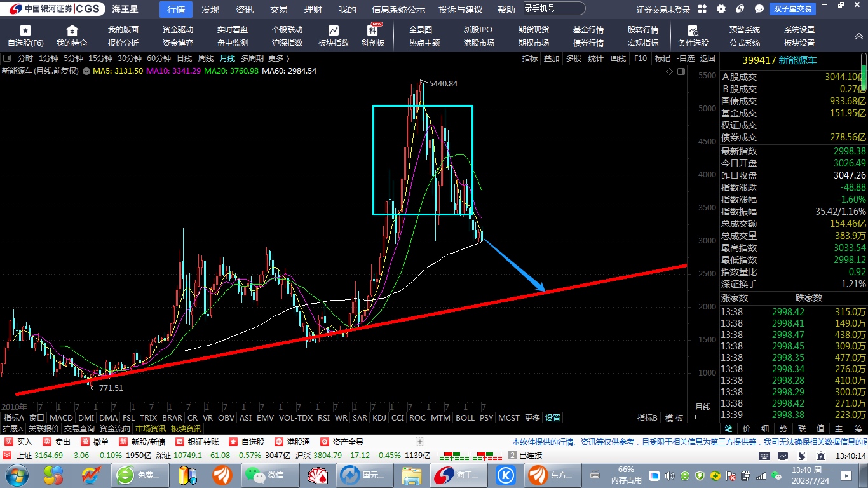Open settings gear in title bar

tap(721, 10)
